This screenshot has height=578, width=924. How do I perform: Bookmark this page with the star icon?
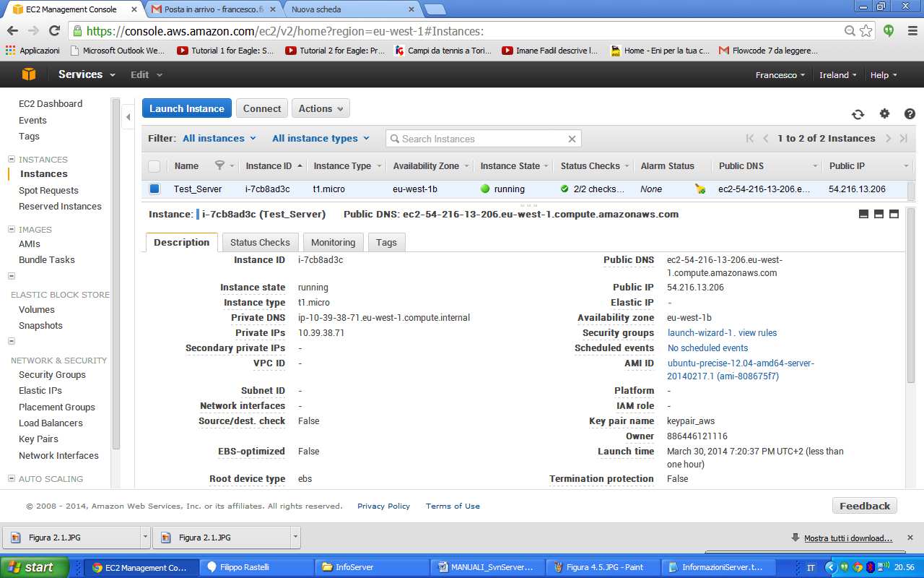pyautogui.click(x=866, y=31)
